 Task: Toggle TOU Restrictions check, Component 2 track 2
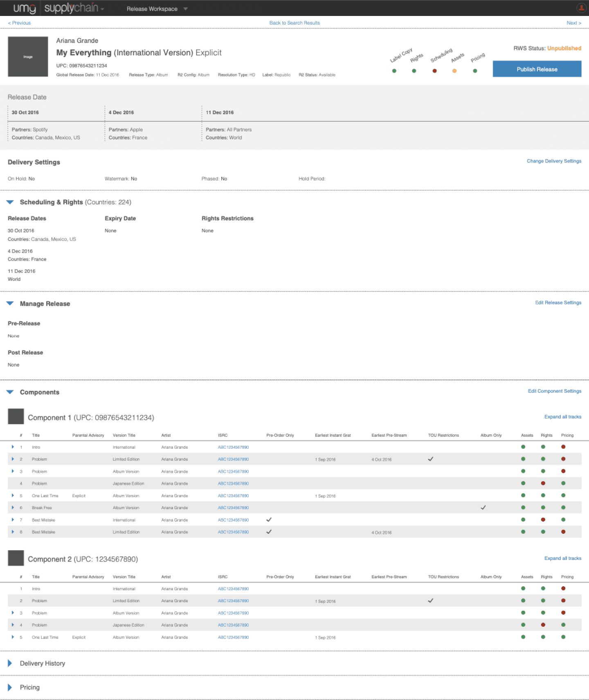[x=430, y=601]
